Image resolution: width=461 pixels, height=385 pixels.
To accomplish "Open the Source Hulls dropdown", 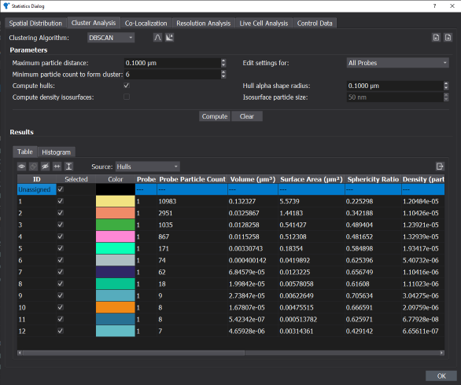I will coord(147,166).
